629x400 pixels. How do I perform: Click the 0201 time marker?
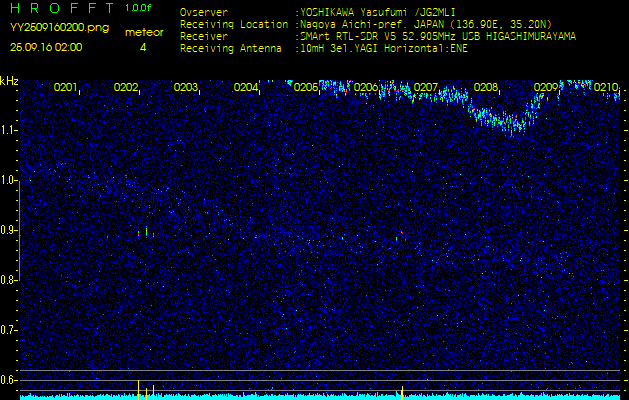pyautogui.click(x=66, y=88)
